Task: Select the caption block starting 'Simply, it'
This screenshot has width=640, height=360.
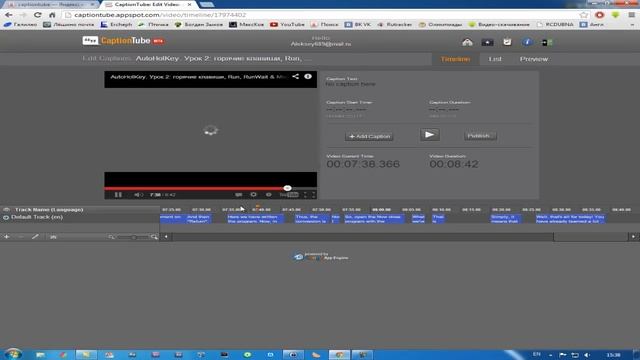Action: click(x=505, y=219)
